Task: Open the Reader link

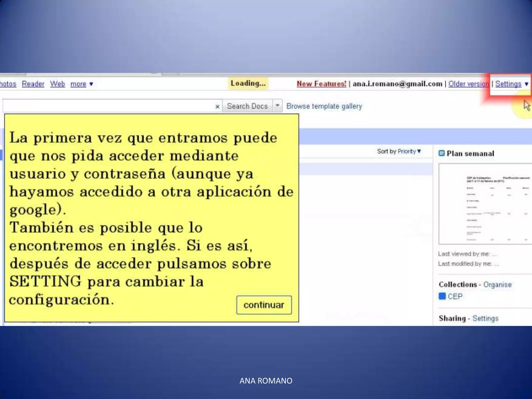Action: point(33,84)
